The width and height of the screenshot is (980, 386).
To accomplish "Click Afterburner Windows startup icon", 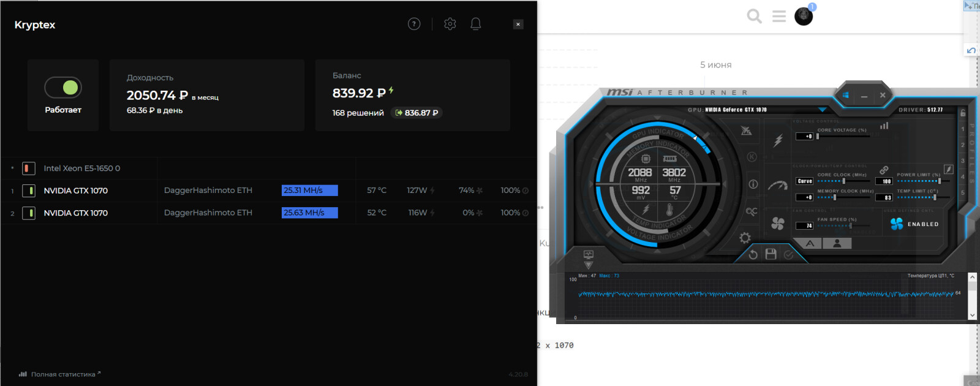I will (x=846, y=96).
